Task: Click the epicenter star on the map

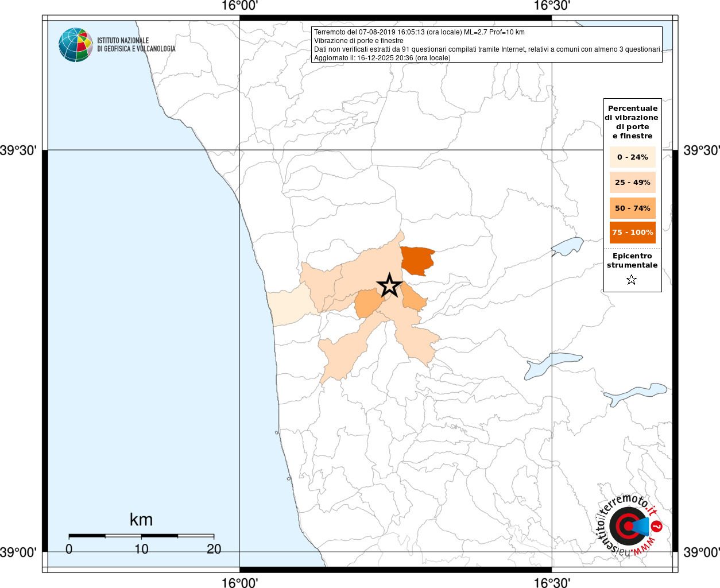Action: (x=389, y=285)
